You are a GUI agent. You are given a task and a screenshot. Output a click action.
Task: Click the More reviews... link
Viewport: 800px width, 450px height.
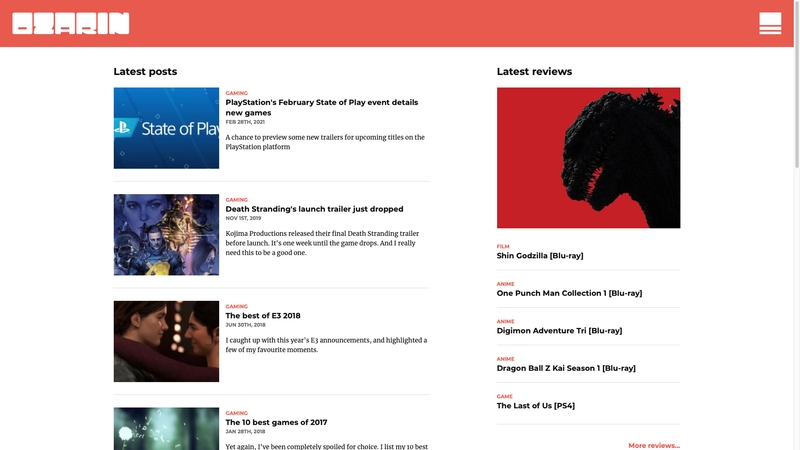point(654,445)
